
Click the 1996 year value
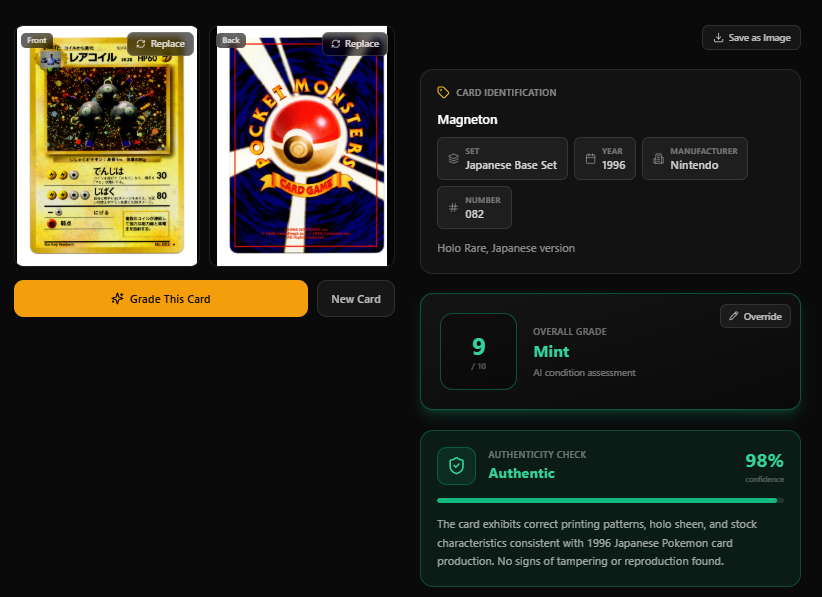[613, 165]
